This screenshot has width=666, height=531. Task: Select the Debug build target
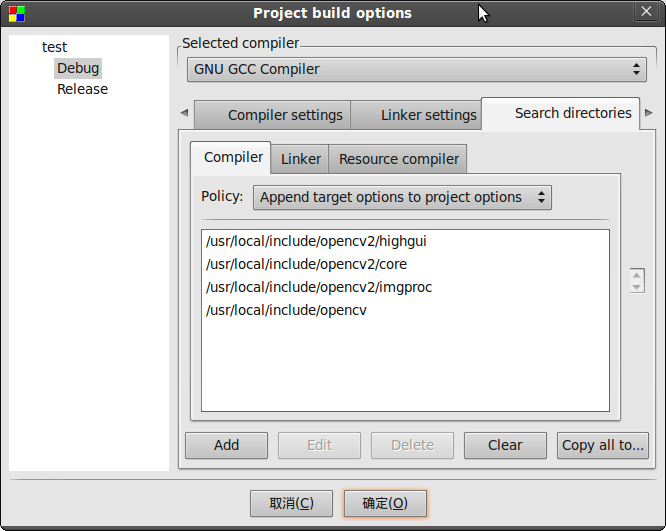[x=78, y=68]
